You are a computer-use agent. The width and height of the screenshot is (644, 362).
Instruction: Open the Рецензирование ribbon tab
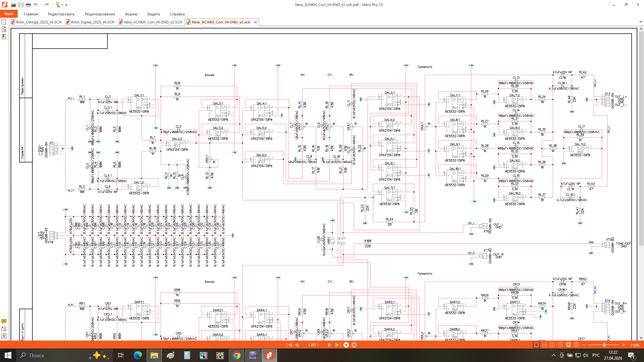click(100, 14)
